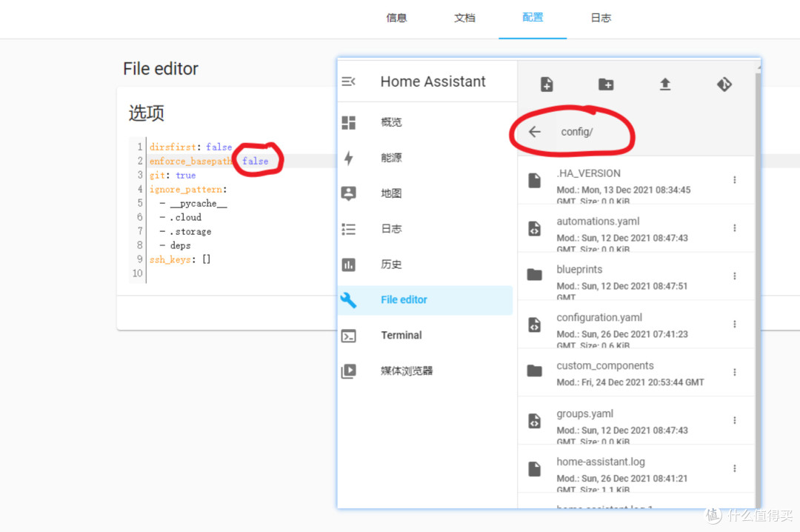Open options menu for .HA_VERSION

pos(735,180)
